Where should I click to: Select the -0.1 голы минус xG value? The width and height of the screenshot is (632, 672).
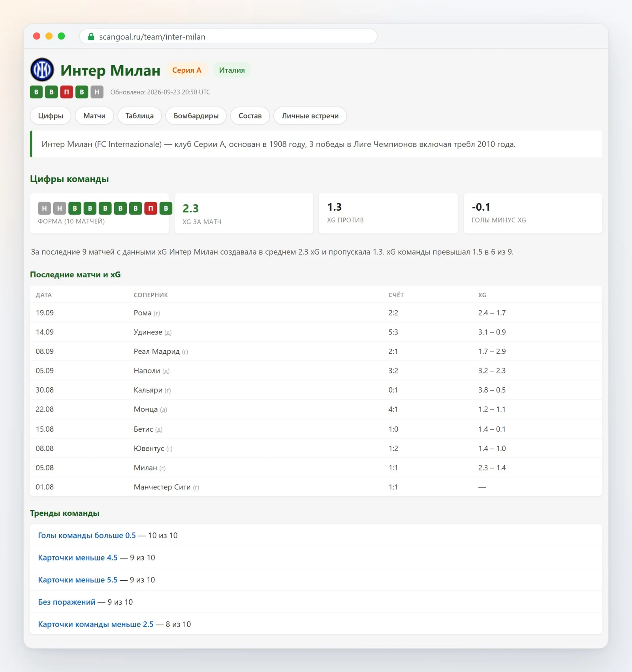point(481,207)
